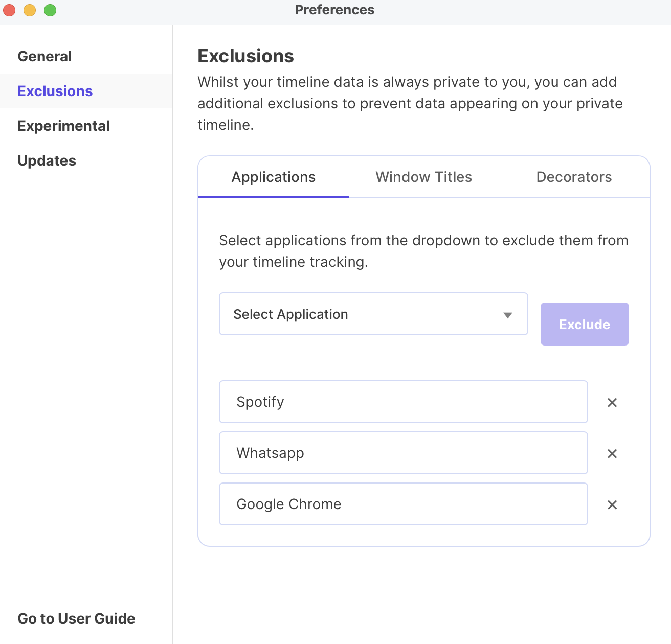
Task: Click the yellow minimize traffic light
Action: click(29, 9)
